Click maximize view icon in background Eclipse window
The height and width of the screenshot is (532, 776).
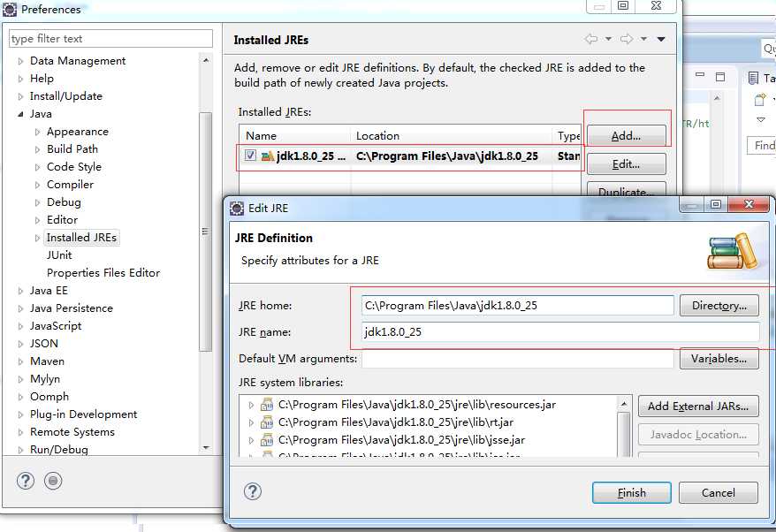pos(720,77)
